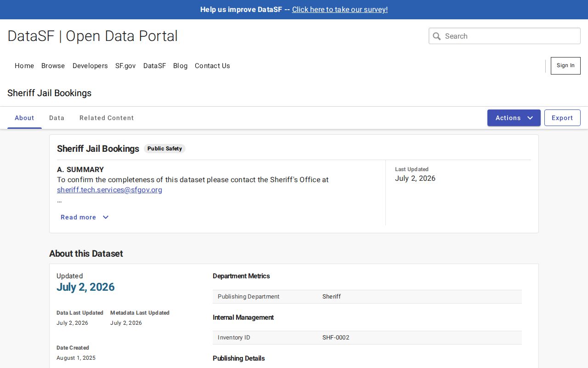Image resolution: width=588 pixels, height=368 pixels.
Task: Click the large Updated date July 2, 2026
Action: coord(85,287)
